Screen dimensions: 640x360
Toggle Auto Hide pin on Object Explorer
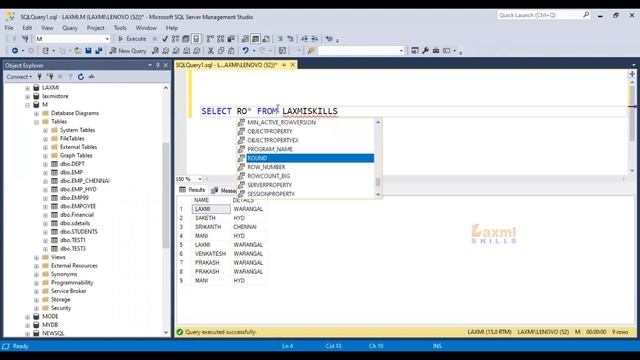pos(158,65)
